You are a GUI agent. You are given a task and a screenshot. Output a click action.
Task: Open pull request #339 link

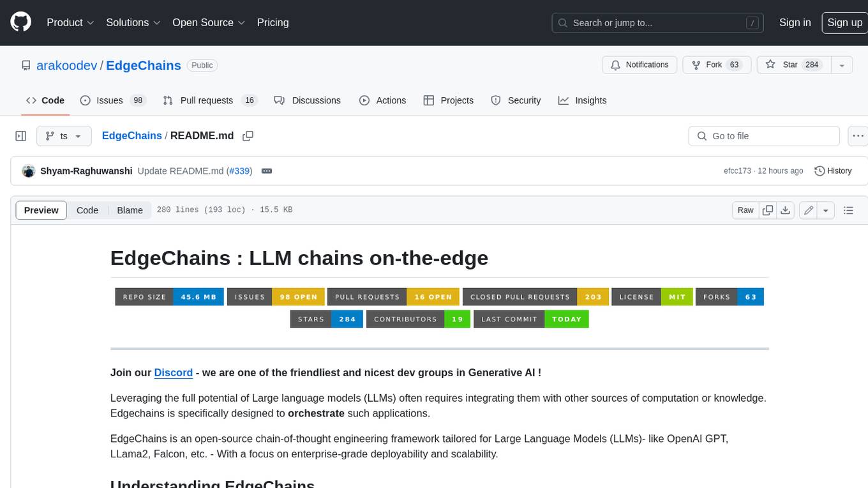point(239,171)
